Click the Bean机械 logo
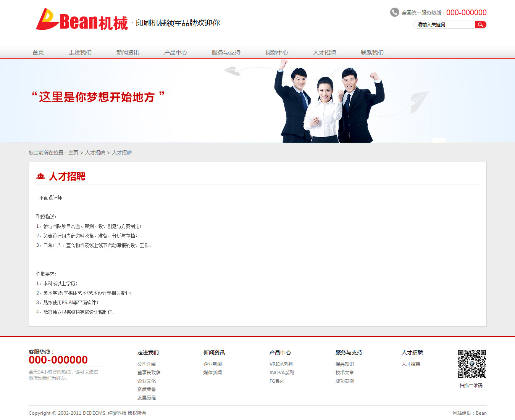 [82, 20]
